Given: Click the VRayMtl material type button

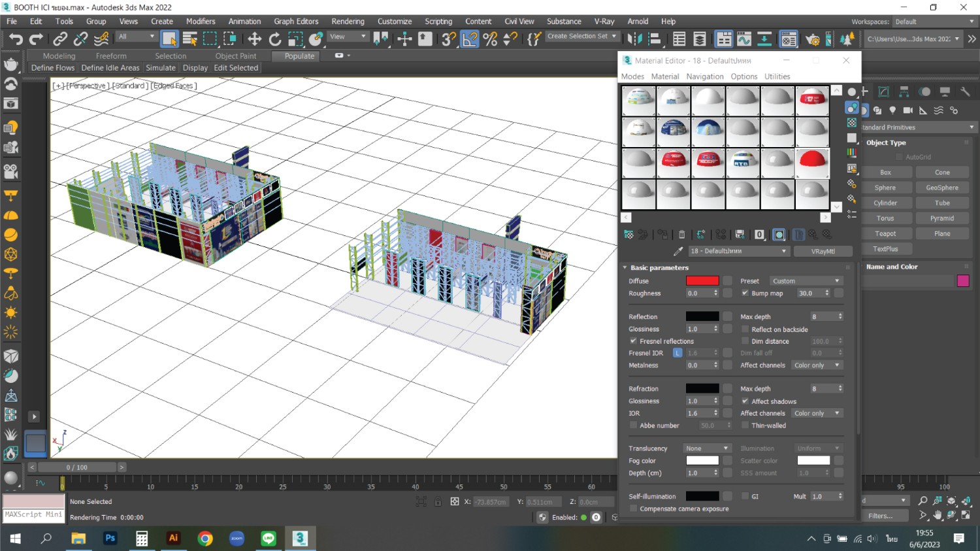Looking at the screenshot, I should (823, 251).
